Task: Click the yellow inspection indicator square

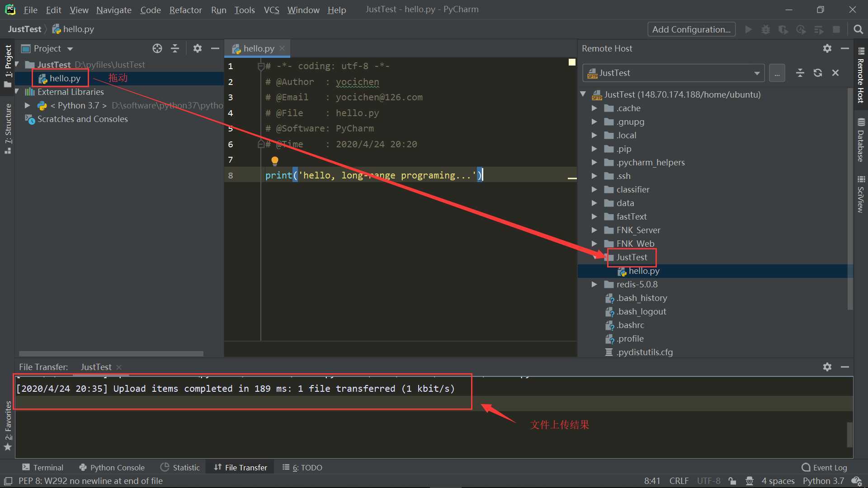Action: 572,62
